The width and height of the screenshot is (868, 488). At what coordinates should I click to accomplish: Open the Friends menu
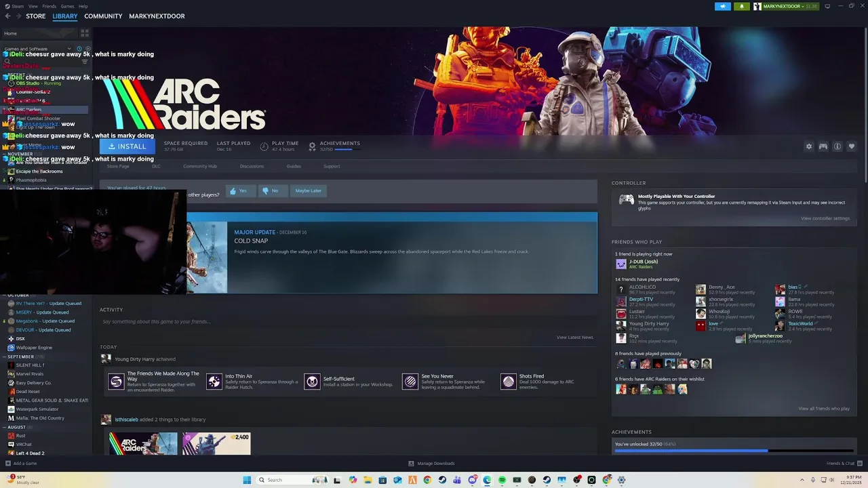coord(50,6)
